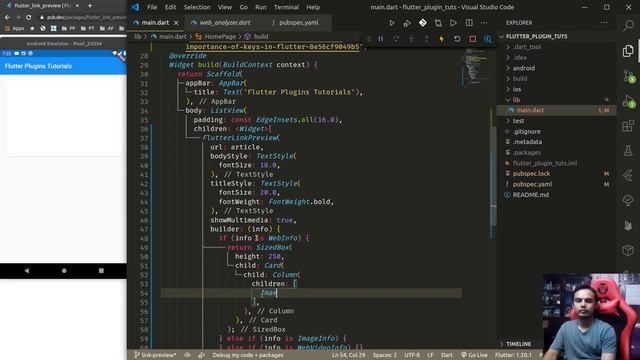Screen dimensions: 640x360
Task: Open the Edit menu
Action: [x=170, y=7]
